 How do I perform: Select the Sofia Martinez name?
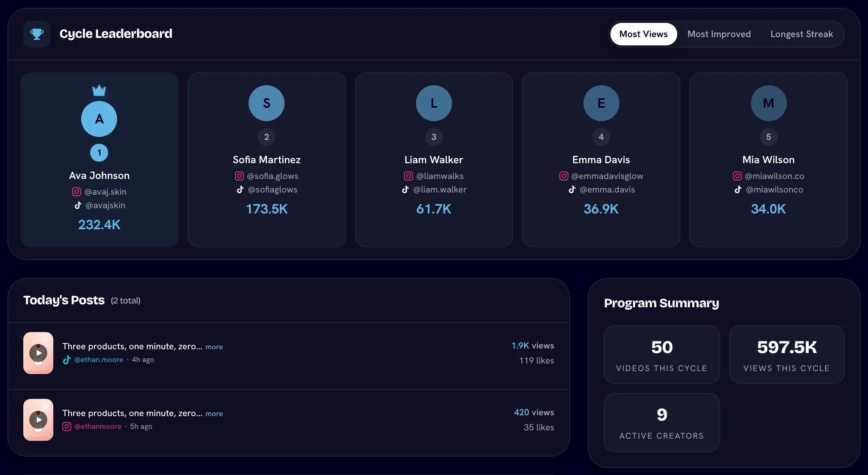[x=267, y=160]
